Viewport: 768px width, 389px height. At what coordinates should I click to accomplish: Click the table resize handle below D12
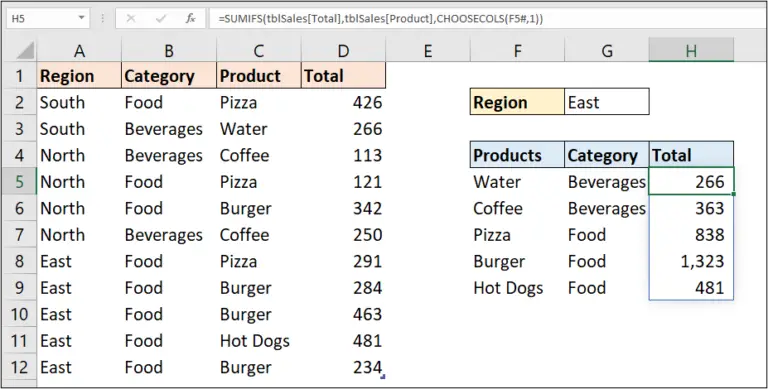pos(383,377)
